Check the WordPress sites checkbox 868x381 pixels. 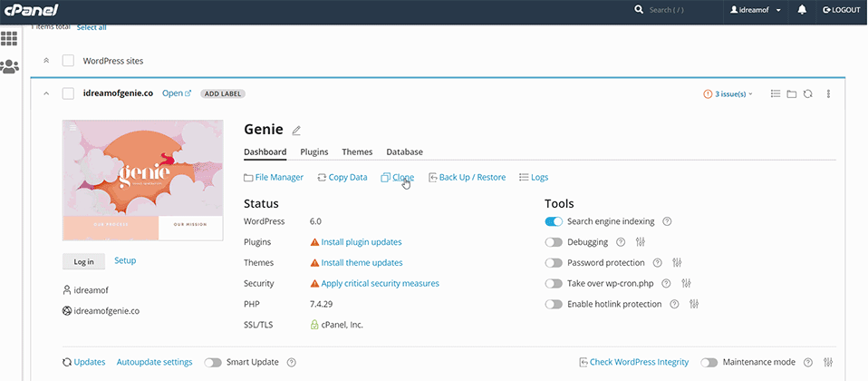(68, 61)
